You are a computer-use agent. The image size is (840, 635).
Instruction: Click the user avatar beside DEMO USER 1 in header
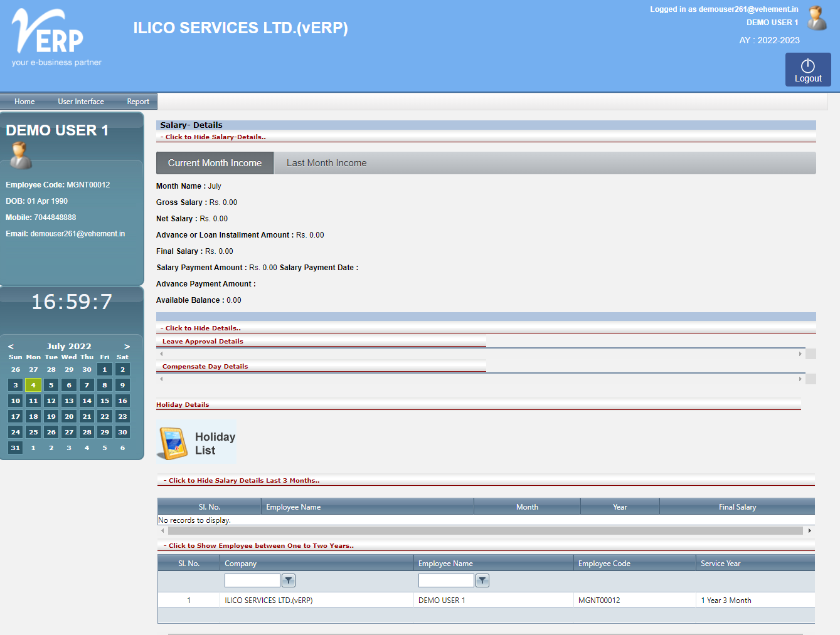coord(816,18)
